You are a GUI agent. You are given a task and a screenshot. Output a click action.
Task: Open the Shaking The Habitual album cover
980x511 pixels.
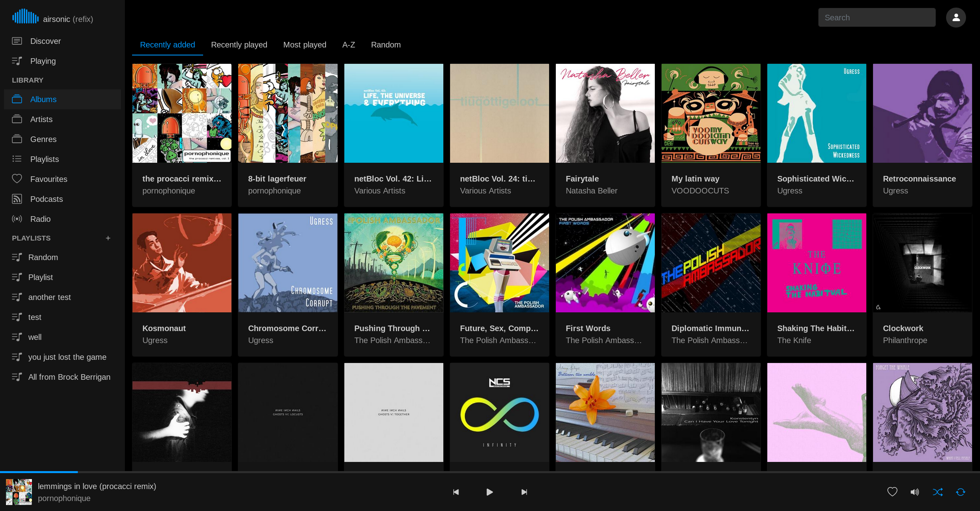click(x=816, y=263)
